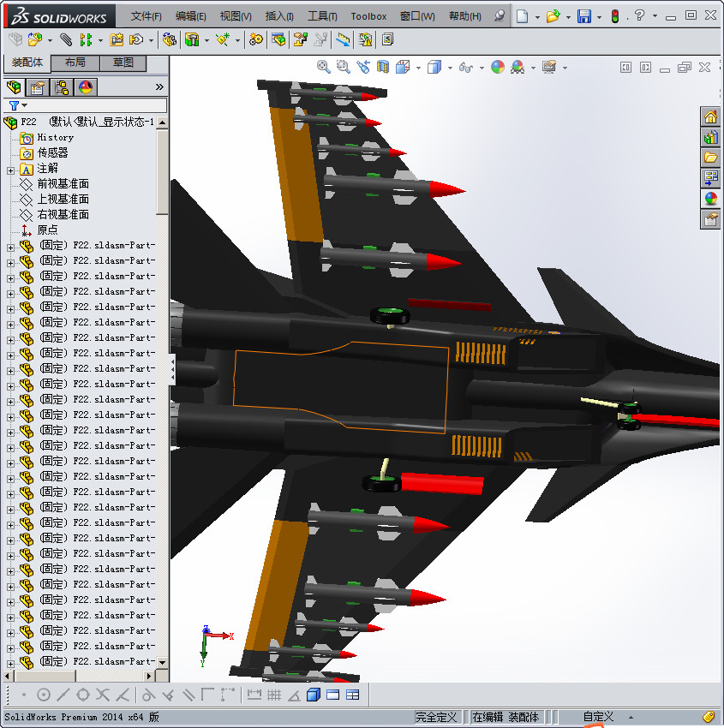Click Smart Fasteners icon

tap(117, 40)
